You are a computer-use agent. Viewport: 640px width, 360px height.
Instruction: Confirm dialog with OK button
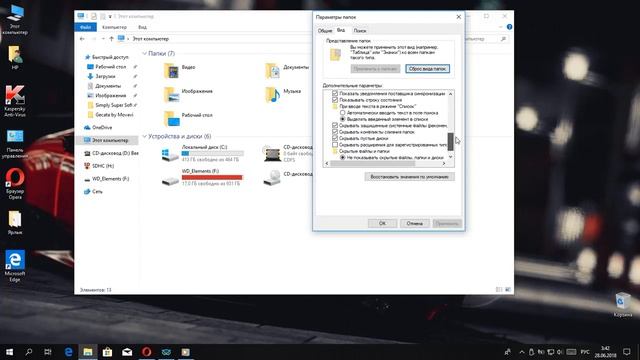pos(382,223)
